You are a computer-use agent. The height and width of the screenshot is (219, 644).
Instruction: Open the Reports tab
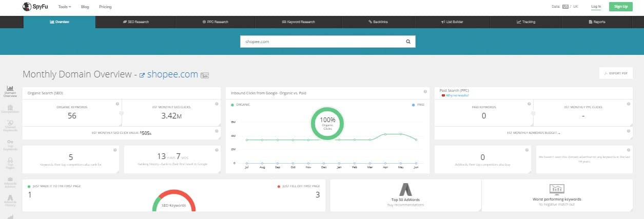click(x=597, y=22)
